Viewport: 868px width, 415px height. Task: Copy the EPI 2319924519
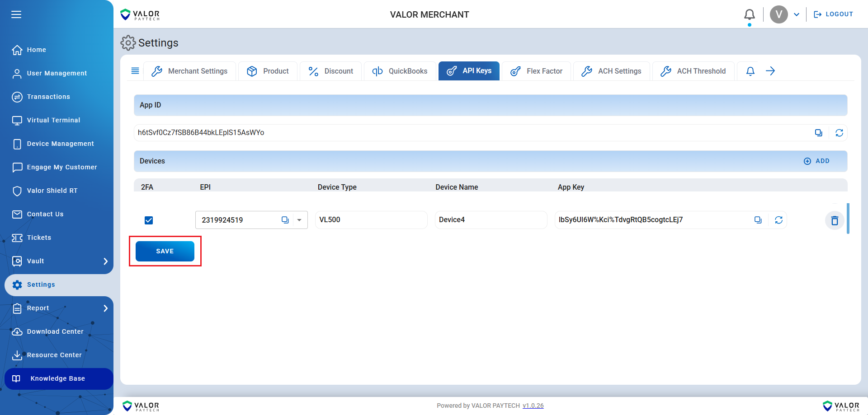click(285, 220)
